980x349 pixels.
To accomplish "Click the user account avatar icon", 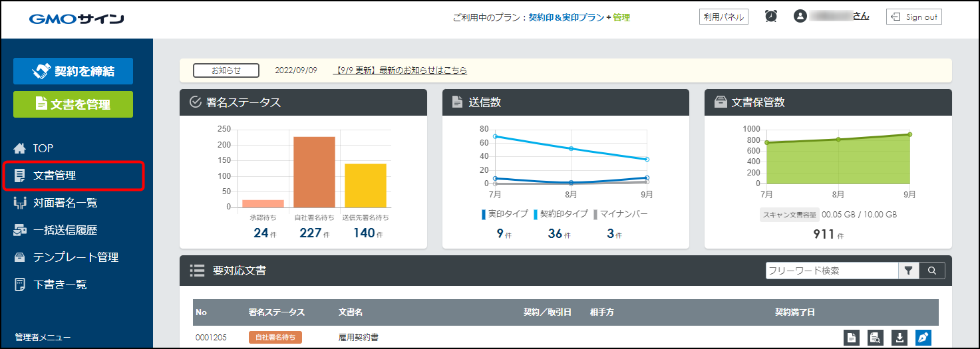I will (x=800, y=17).
